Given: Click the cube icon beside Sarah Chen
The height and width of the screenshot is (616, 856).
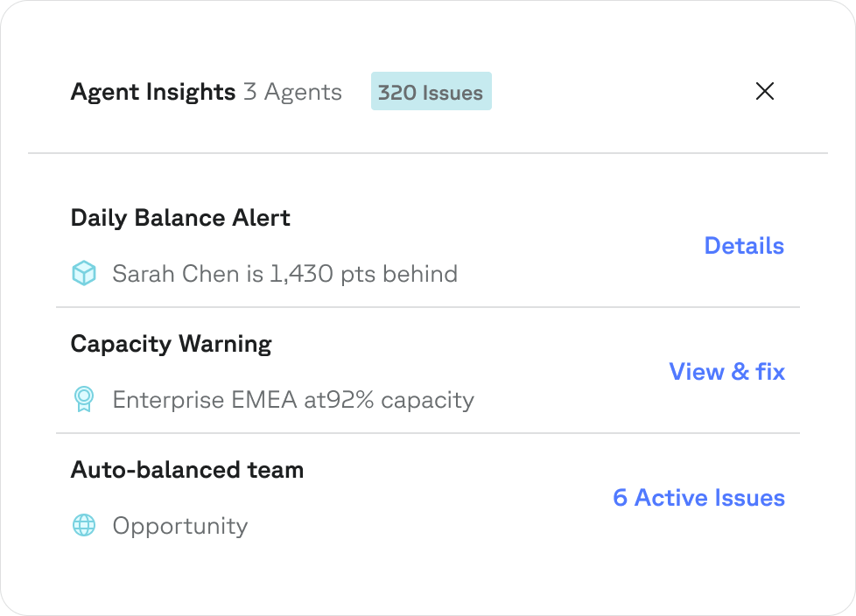Looking at the screenshot, I should click(x=83, y=274).
